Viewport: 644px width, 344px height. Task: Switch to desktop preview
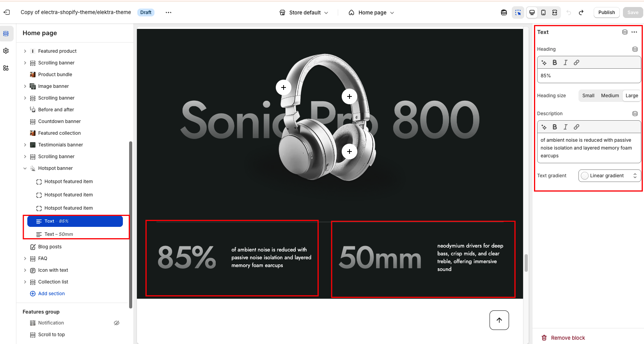click(x=532, y=12)
